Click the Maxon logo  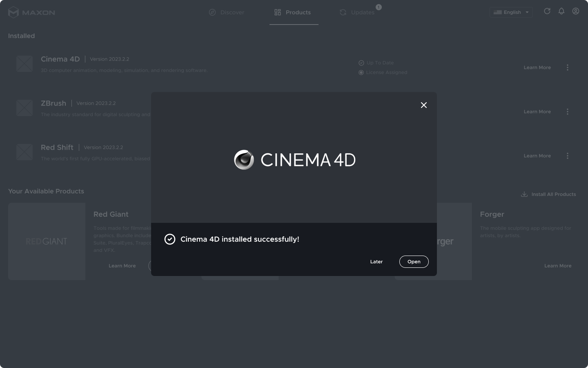coord(31,12)
